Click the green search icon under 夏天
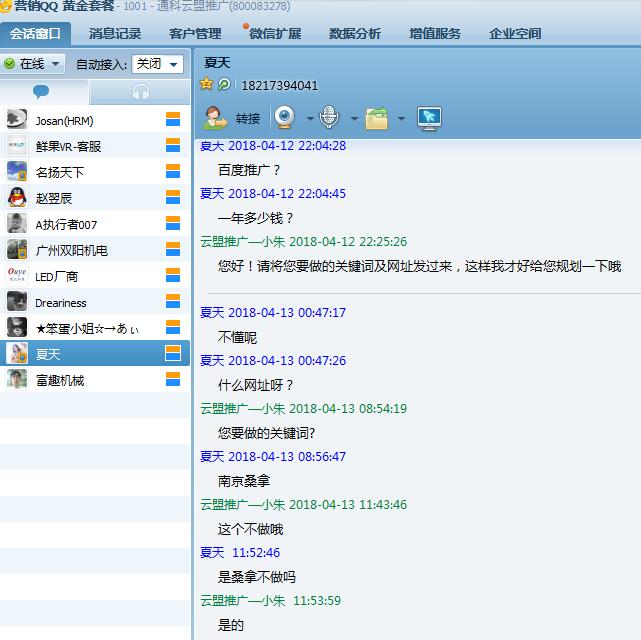Screen dimensions: 641x640 point(224,85)
